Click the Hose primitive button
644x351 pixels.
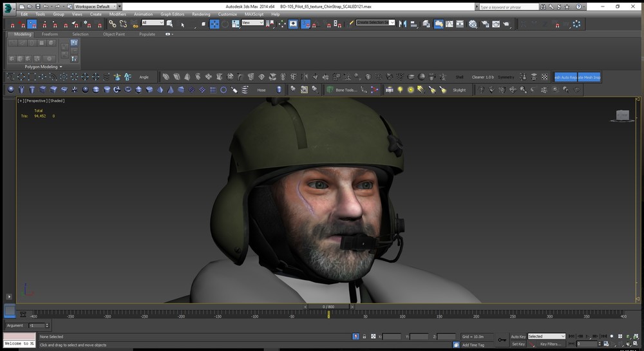click(x=261, y=90)
